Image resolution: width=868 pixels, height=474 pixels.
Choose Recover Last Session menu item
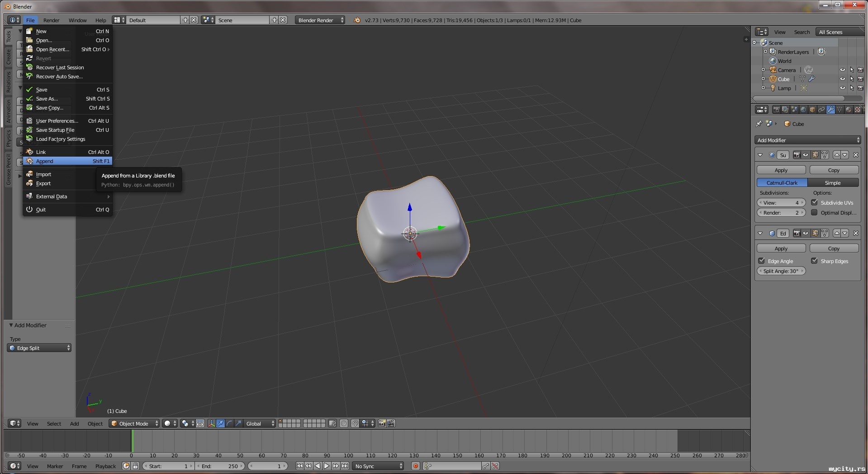(68, 67)
